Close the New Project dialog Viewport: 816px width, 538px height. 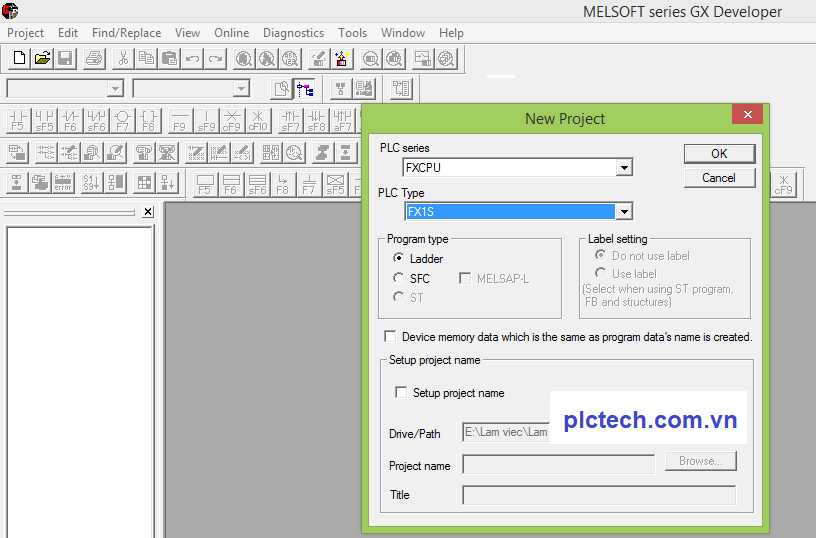tap(747, 114)
